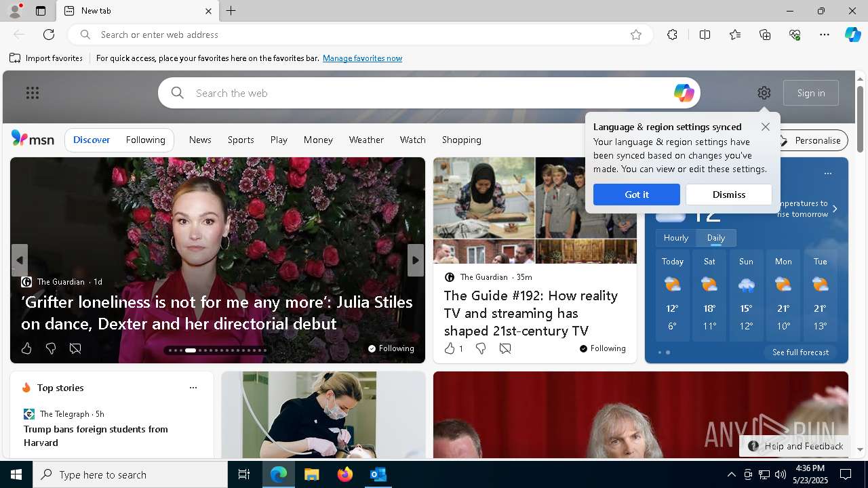Toggle Following on Julia Stiles article

pyautogui.click(x=391, y=348)
